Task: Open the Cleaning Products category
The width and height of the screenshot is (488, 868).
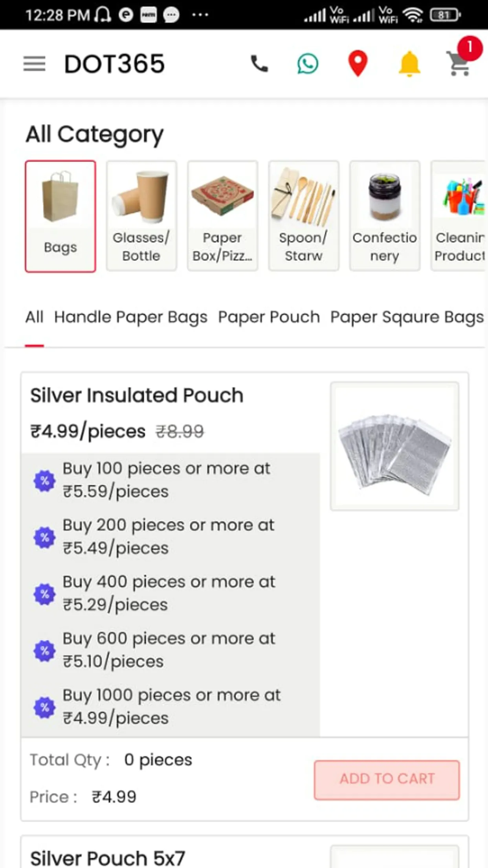Action: [x=459, y=216]
